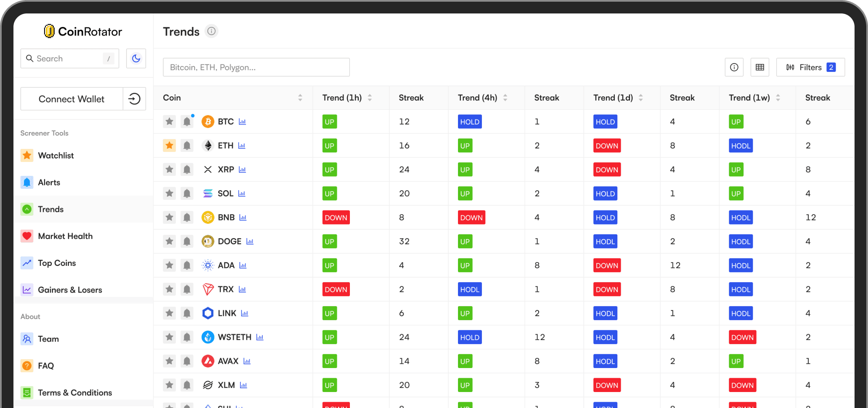868x408 pixels.
Task: Click the BNB DOWN 1h trend badge
Action: (x=336, y=217)
